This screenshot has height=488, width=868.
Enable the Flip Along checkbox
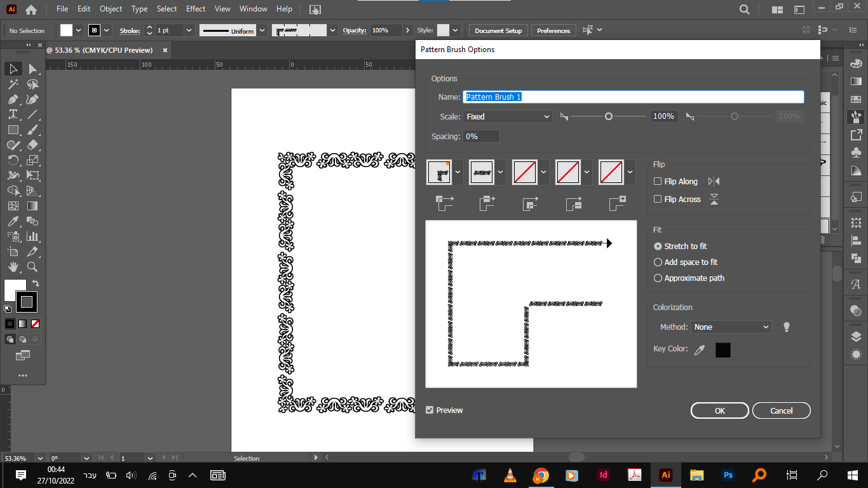click(658, 181)
